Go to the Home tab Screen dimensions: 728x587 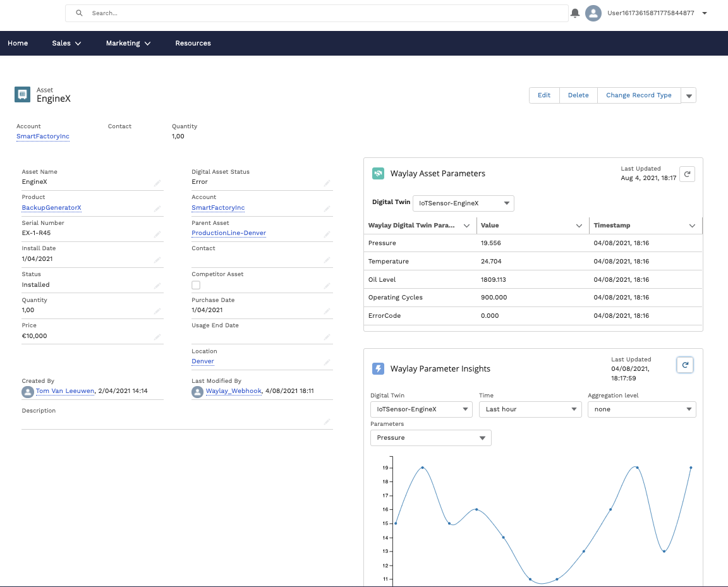[x=18, y=43]
